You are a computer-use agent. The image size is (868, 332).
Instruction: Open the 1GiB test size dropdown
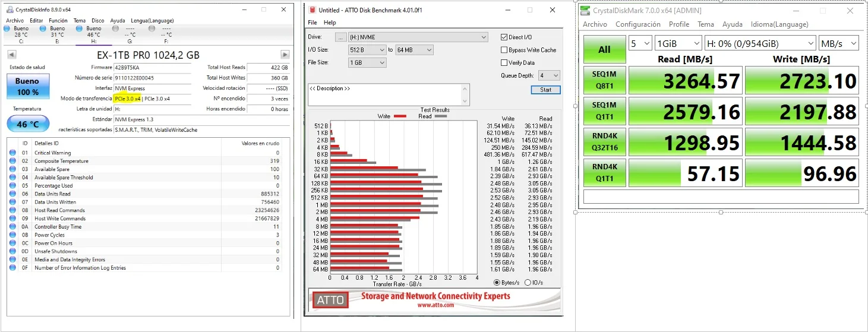678,43
